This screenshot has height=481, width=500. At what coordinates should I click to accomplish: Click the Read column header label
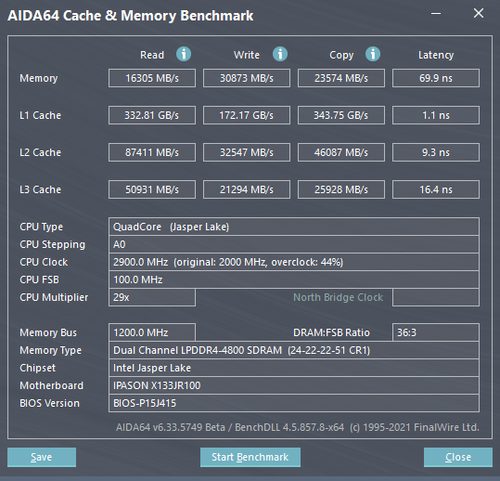[x=152, y=55]
